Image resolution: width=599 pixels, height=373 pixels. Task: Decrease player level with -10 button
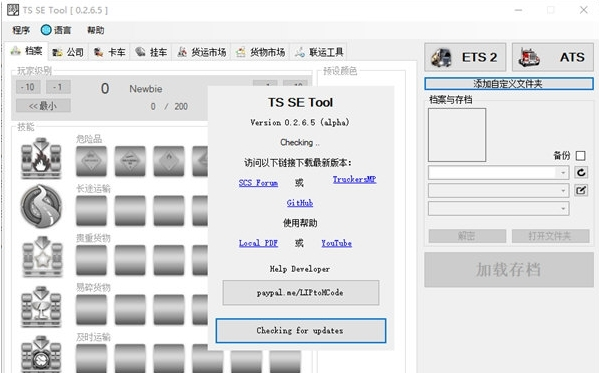point(28,87)
